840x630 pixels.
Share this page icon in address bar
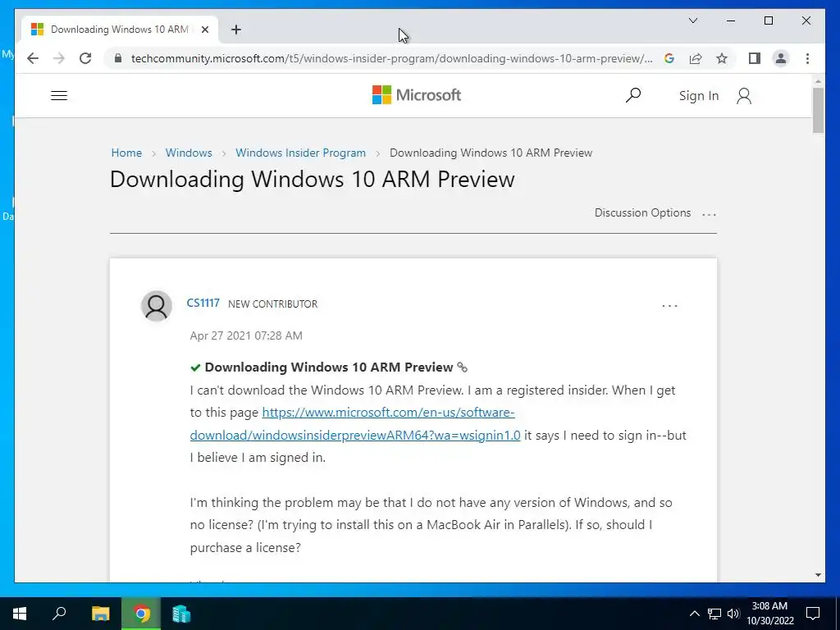coord(696,58)
